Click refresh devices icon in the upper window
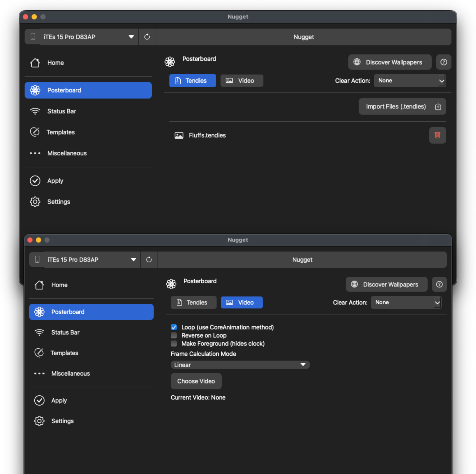Viewport: 476px width, 474px height. pos(147,37)
